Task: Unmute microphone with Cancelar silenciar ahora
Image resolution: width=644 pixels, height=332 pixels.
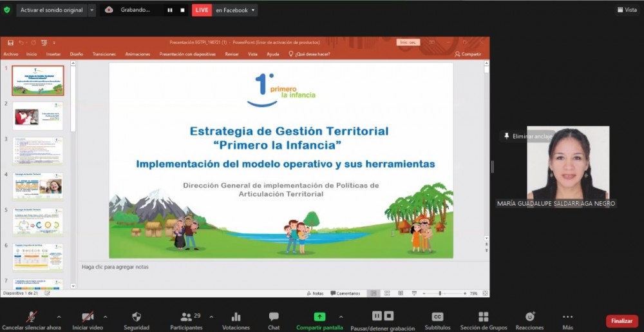Action: 31,317
